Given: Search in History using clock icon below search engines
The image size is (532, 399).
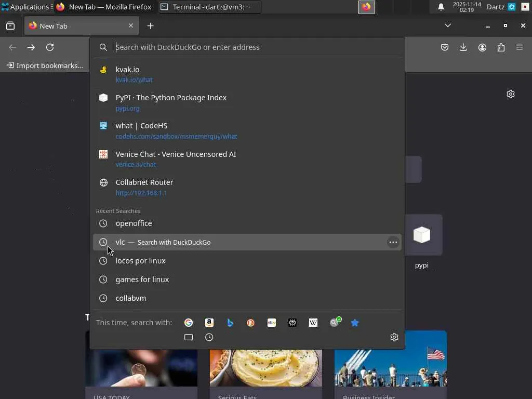Looking at the screenshot, I should click(x=209, y=337).
